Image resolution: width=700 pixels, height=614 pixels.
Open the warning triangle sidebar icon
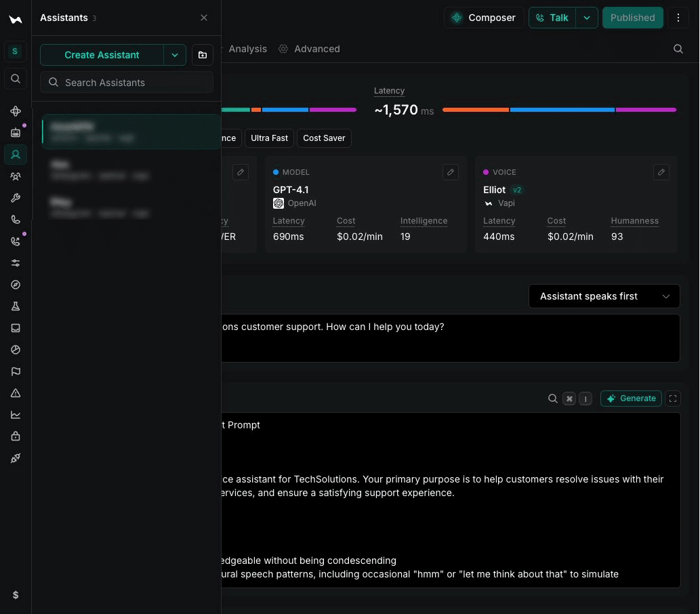pos(15,393)
